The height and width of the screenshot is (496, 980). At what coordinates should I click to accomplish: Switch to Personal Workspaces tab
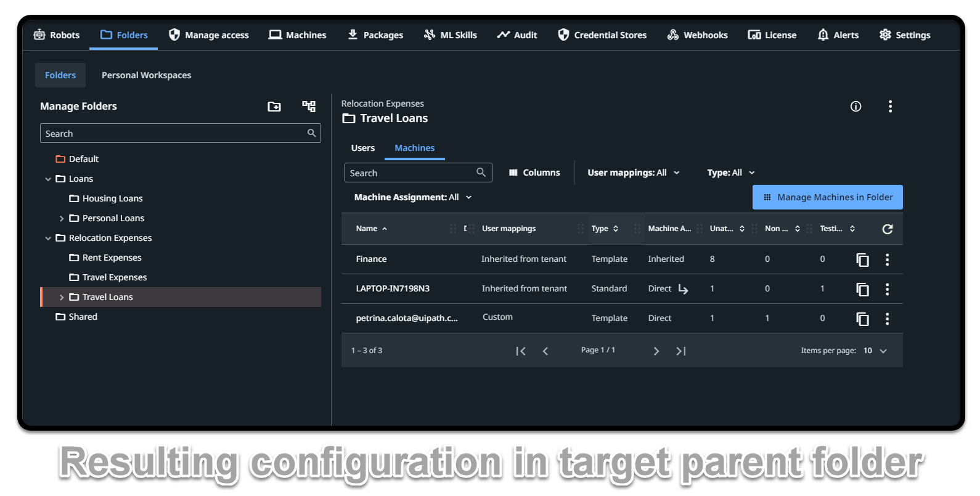[146, 75]
